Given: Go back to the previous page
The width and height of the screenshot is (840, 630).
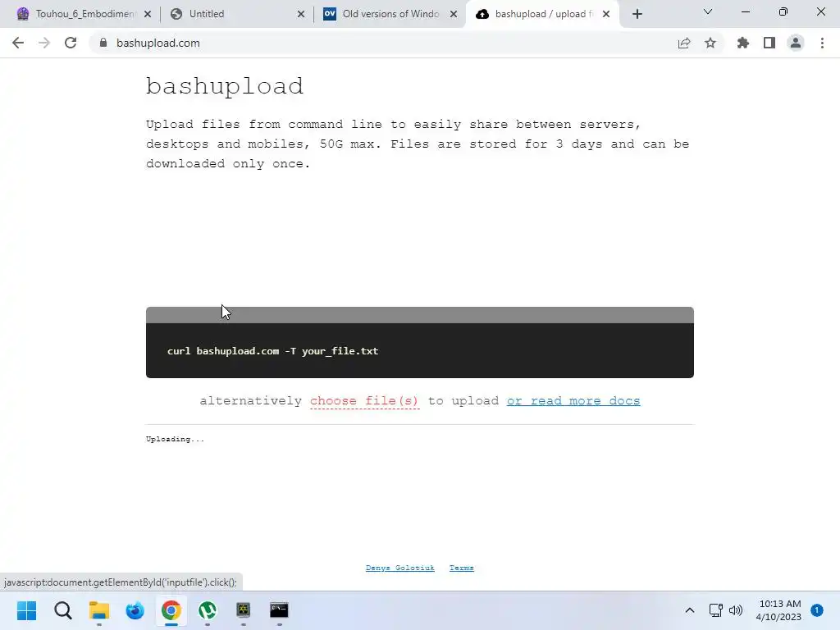Looking at the screenshot, I should click(18, 43).
